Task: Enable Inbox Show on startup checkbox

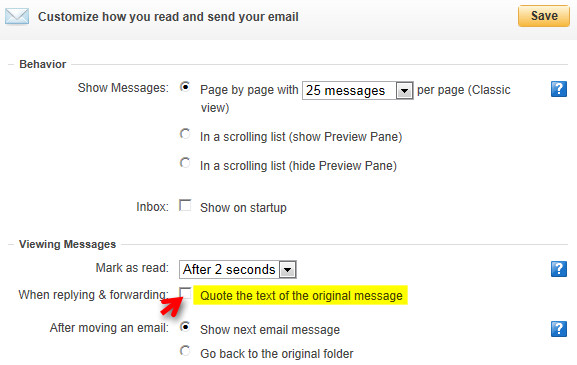Action: 185,205
